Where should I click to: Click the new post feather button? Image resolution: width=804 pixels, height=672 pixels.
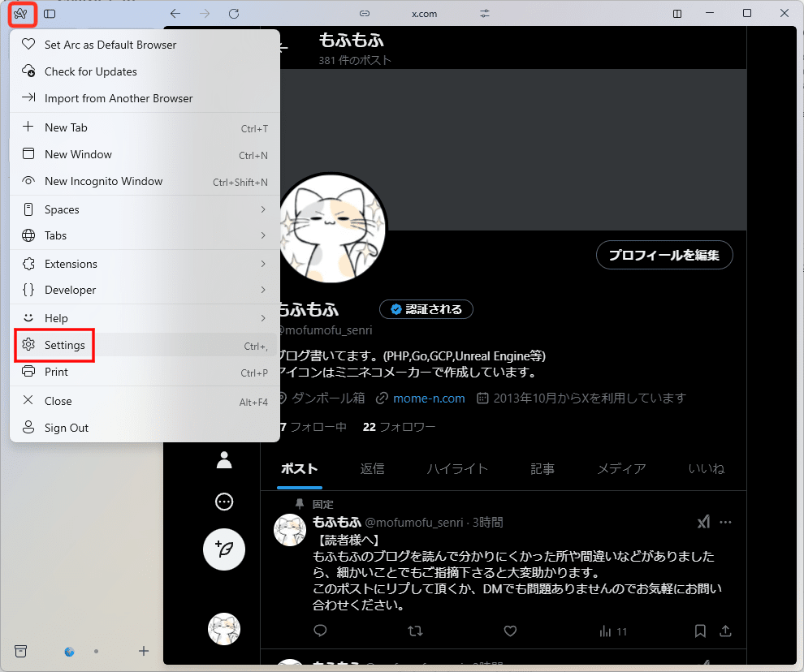coord(224,549)
